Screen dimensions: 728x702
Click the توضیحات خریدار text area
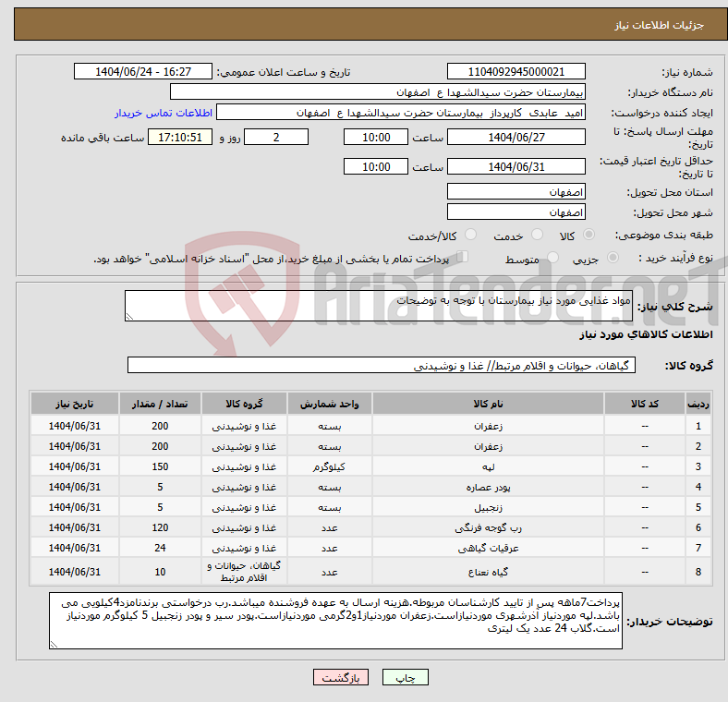[335, 621]
